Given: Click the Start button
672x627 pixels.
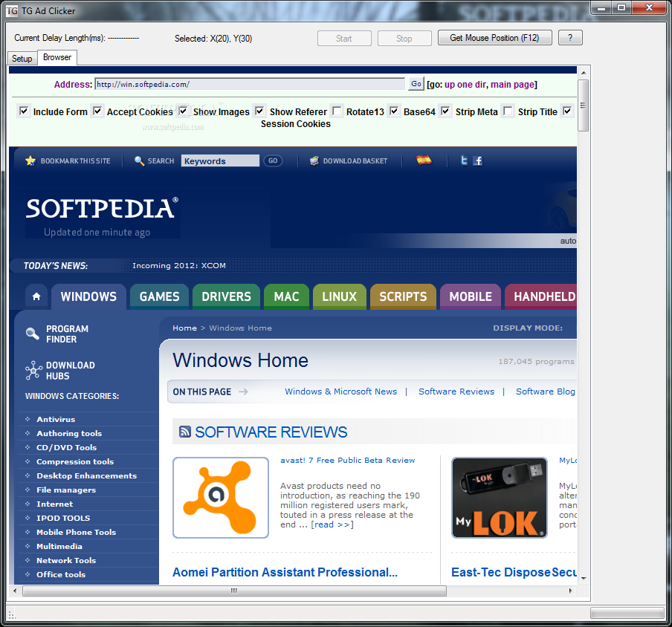Looking at the screenshot, I should (344, 38).
